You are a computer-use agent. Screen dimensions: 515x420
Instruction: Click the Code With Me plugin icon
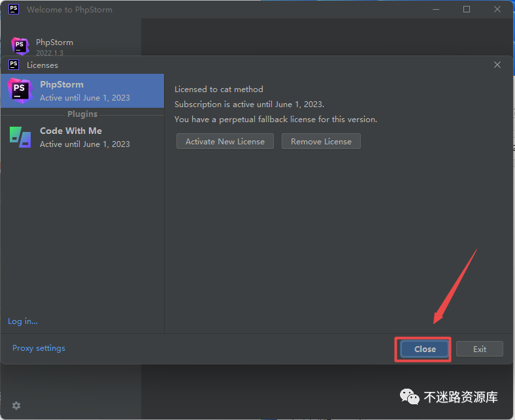click(x=20, y=137)
